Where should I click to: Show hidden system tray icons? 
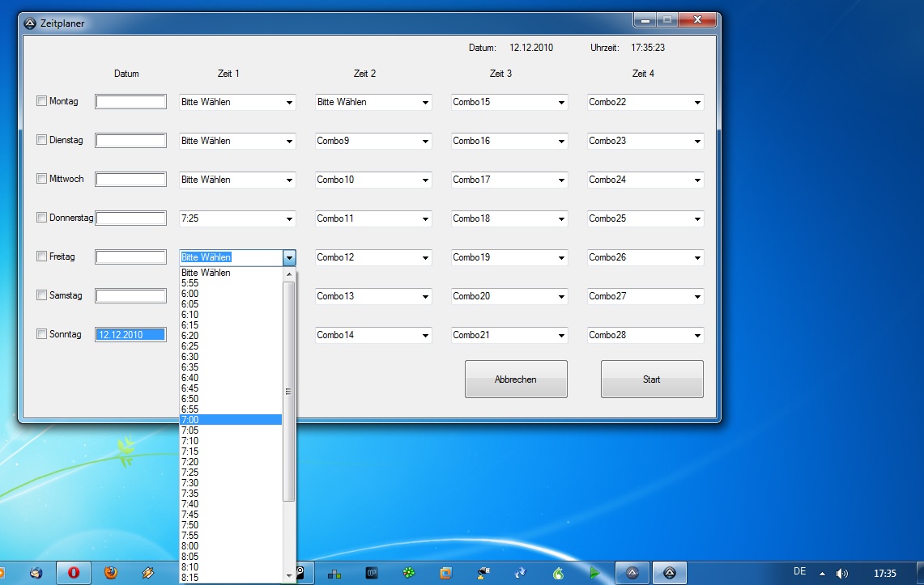(x=823, y=573)
